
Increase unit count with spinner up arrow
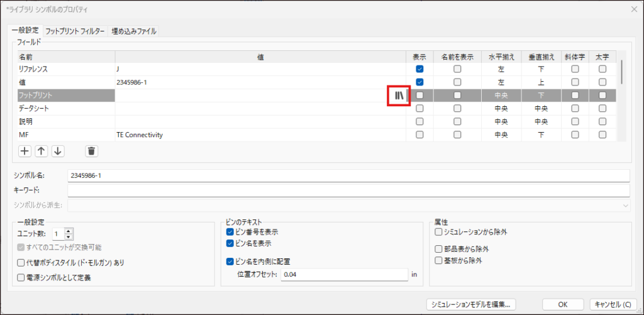[69, 231]
